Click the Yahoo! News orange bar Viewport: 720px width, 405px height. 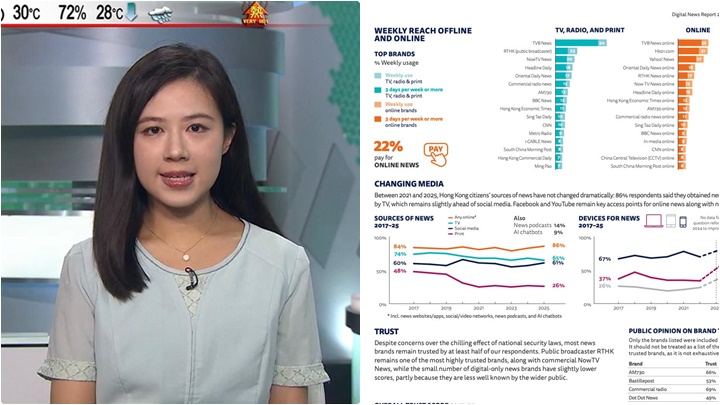(x=691, y=59)
